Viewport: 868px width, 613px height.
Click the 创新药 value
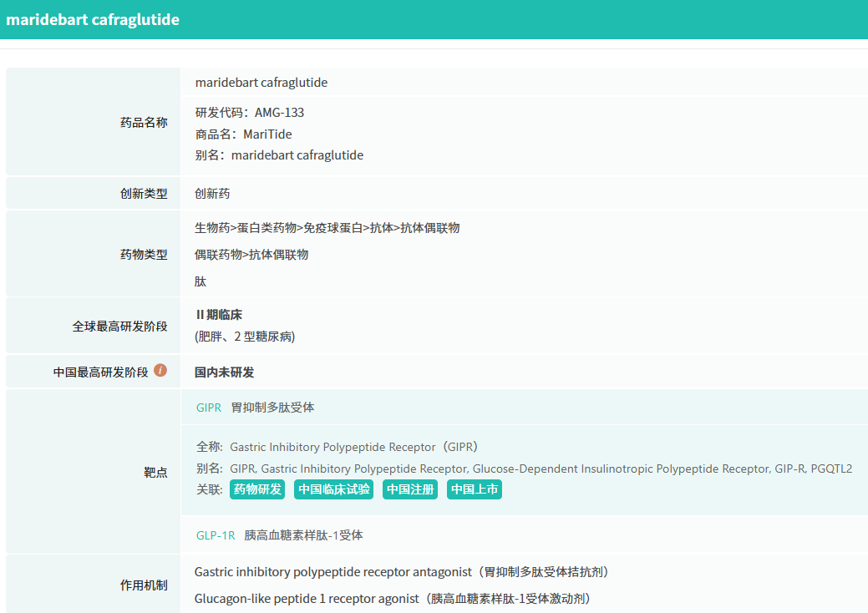[x=212, y=194]
